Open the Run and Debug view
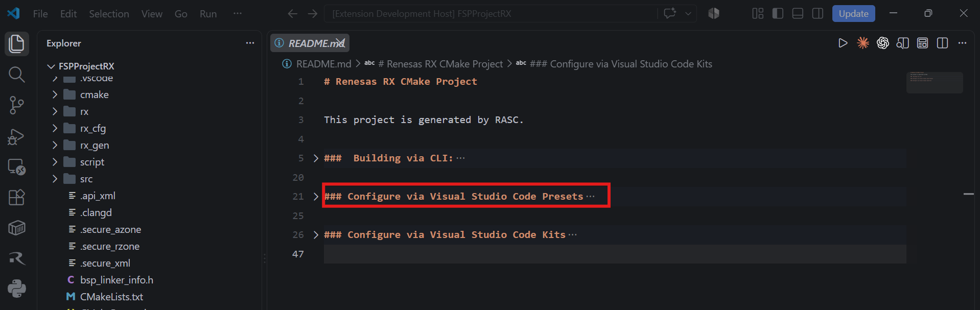 (x=16, y=136)
